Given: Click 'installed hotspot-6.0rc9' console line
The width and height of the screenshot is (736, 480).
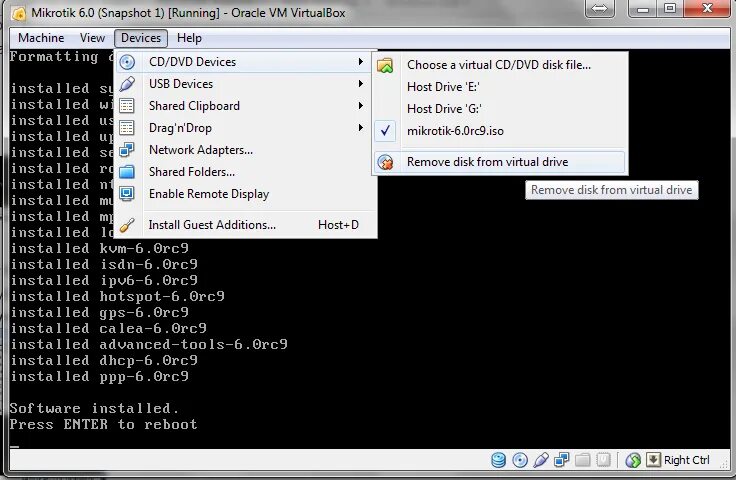Looking at the screenshot, I should [117, 297].
